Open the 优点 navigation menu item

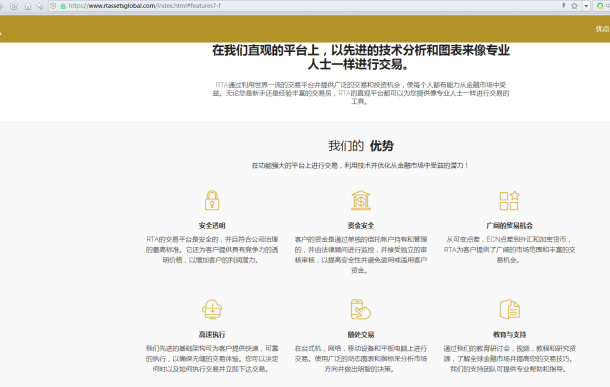(602, 29)
